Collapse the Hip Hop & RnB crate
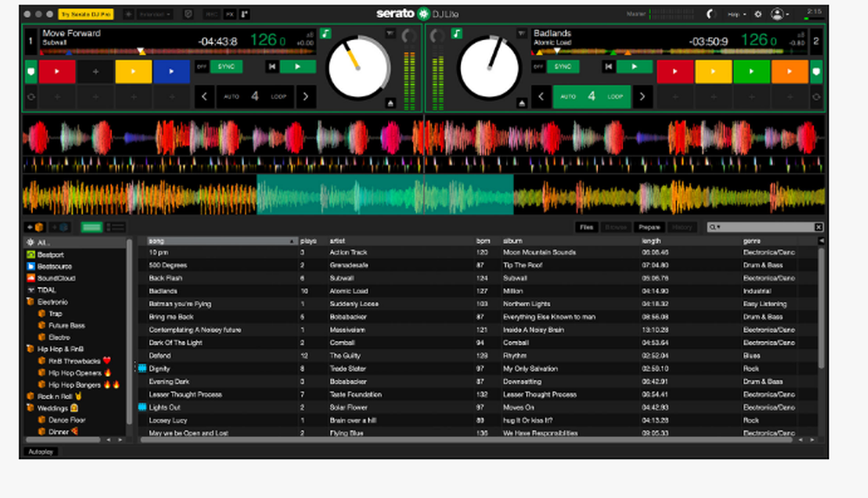Image resolution: width=868 pixels, height=498 pixels. coord(30,349)
